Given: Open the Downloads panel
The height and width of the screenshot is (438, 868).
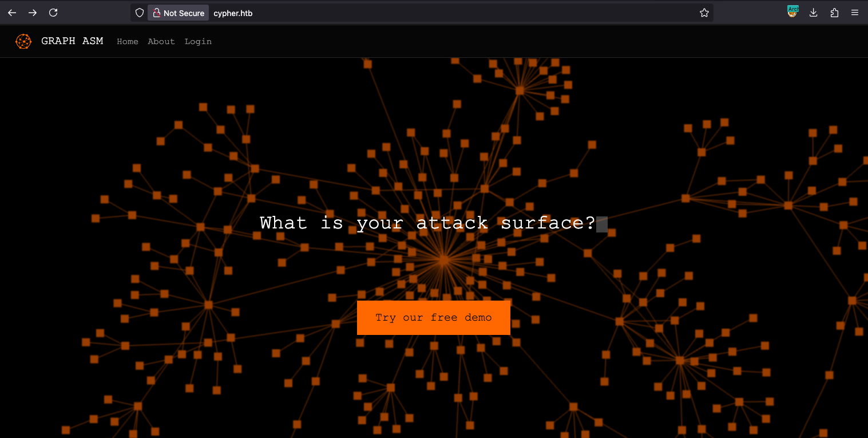Looking at the screenshot, I should point(813,13).
